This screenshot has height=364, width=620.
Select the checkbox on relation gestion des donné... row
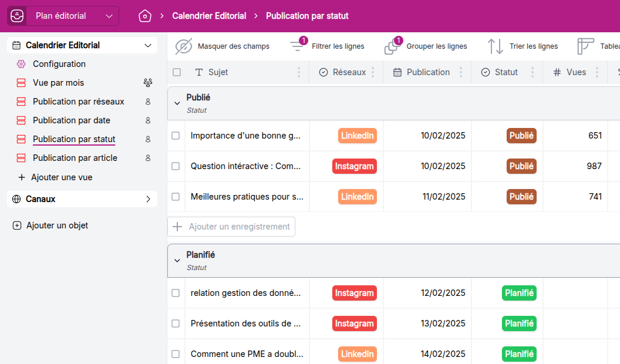coord(175,293)
